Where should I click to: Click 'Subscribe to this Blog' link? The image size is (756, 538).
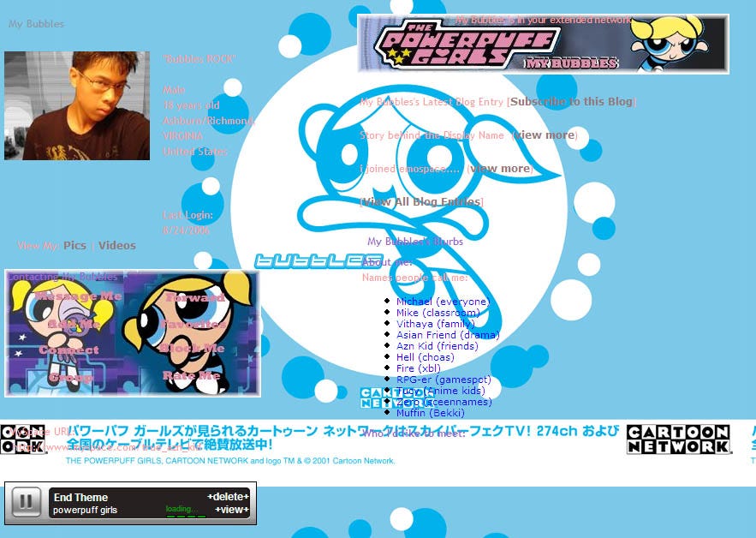(571, 101)
